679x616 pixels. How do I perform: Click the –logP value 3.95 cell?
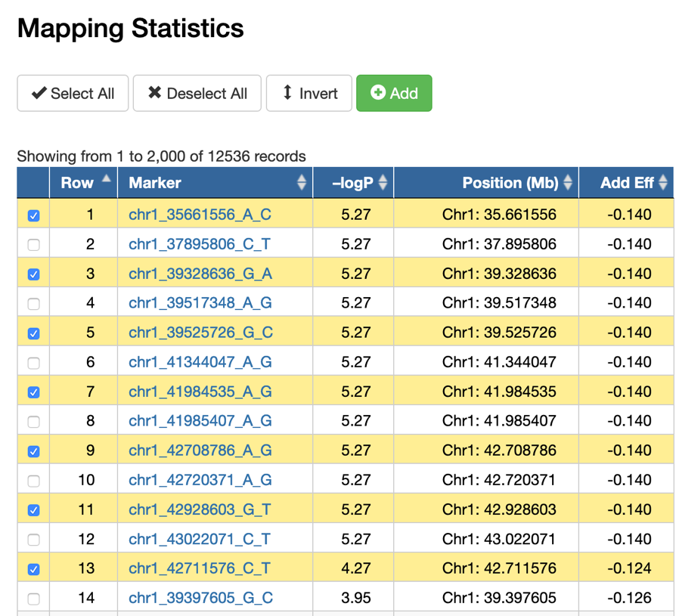tap(355, 598)
